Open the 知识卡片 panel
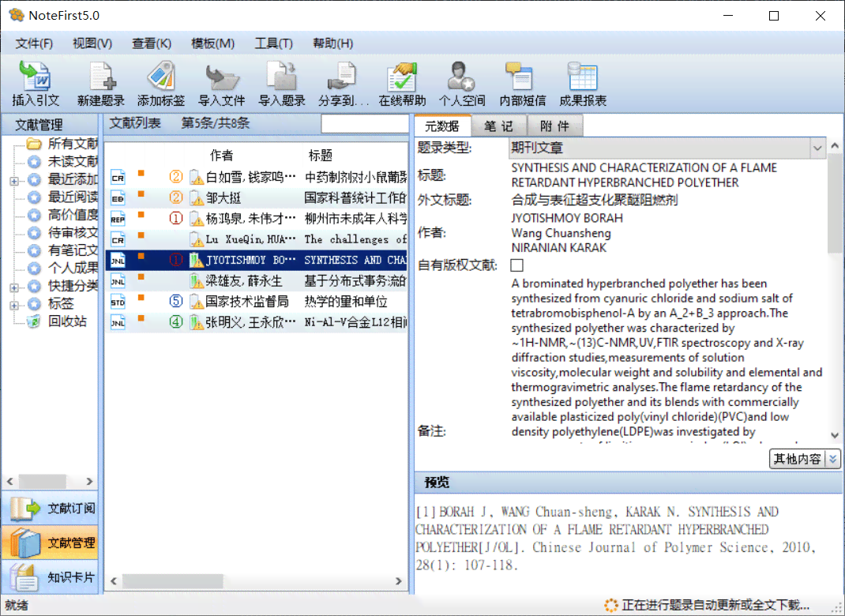Viewport: 845px width, 616px height. click(50, 577)
